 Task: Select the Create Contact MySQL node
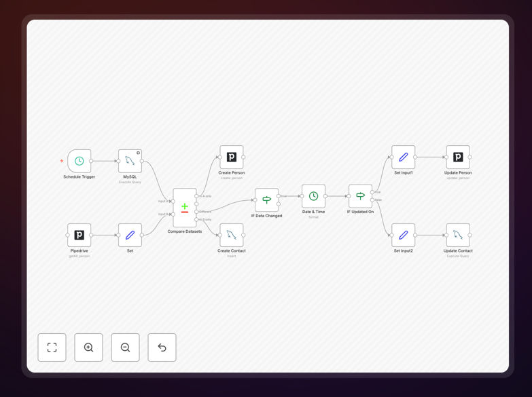tap(232, 235)
